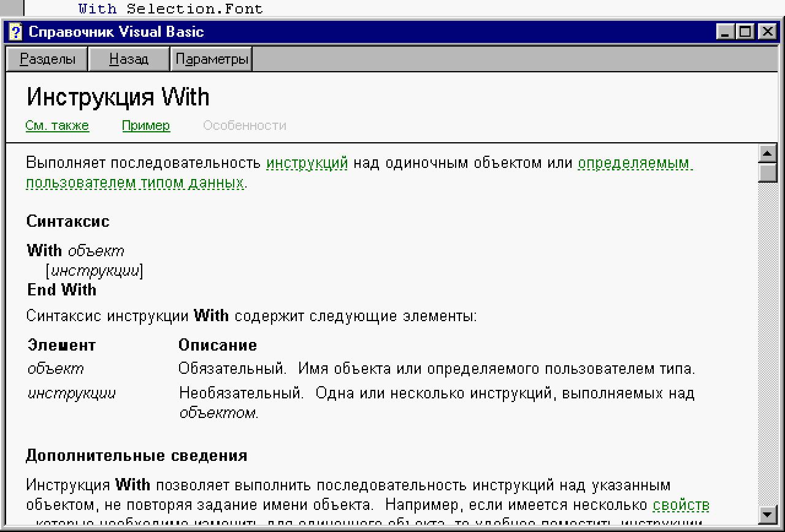Follow the См. также link
Image resolution: width=785 pixels, height=532 pixels.
57,126
